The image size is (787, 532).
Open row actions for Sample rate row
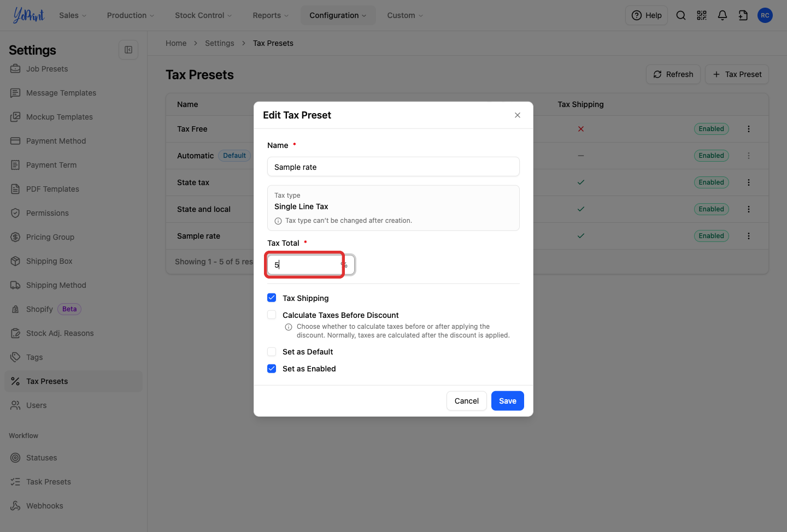point(749,236)
